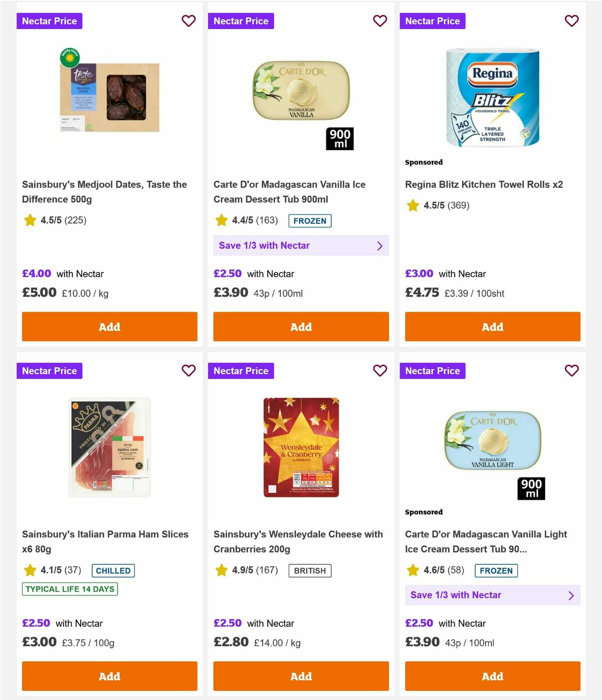Image resolution: width=602 pixels, height=700 pixels.
Task: Favourite Wensleydale Cheese with Cranberries
Action: coord(380,371)
